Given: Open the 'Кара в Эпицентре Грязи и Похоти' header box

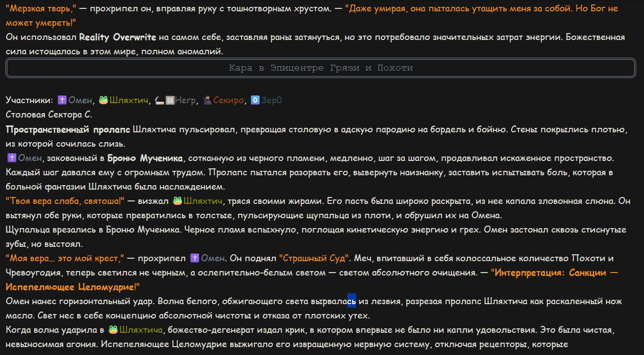Looking at the screenshot, I should tap(321, 68).
